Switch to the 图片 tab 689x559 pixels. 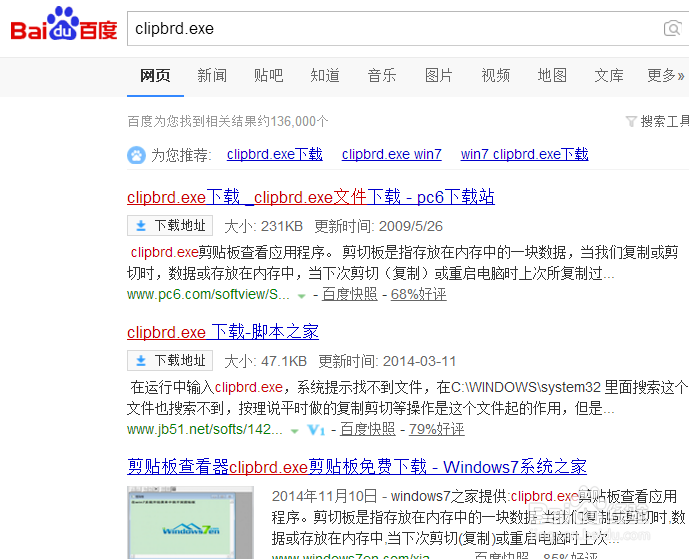coord(439,76)
